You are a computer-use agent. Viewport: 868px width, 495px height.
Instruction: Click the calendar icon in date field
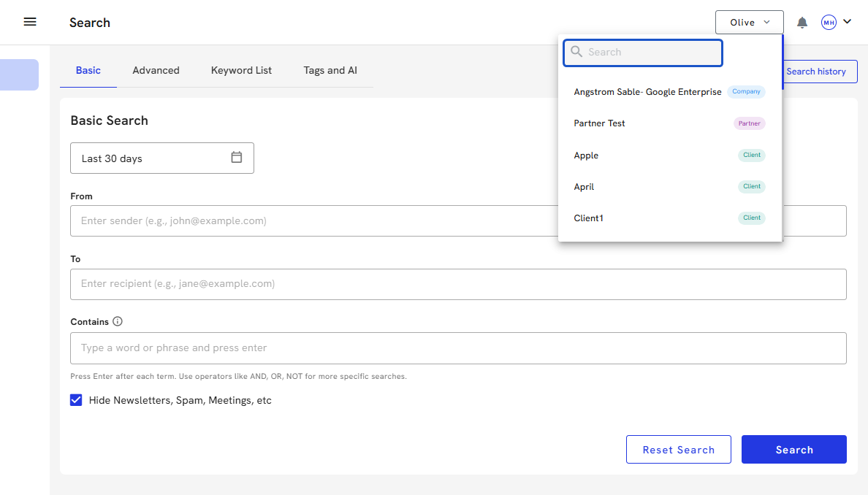click(x=236, y=158)
